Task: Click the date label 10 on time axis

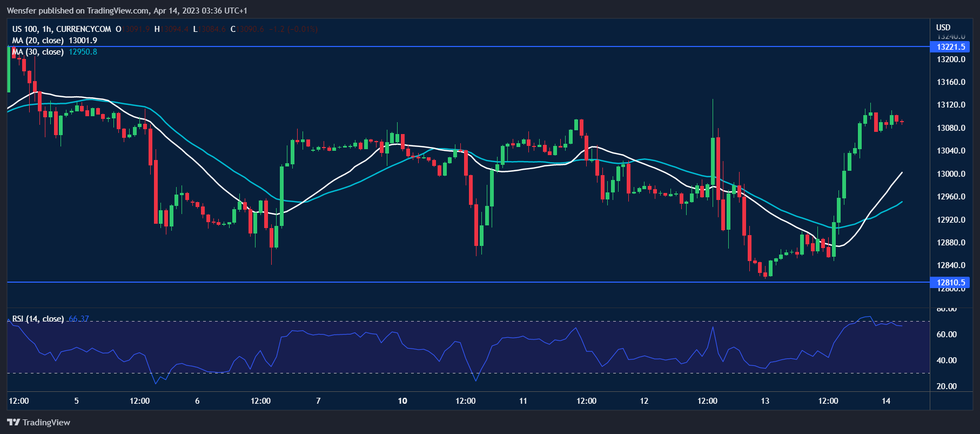Action: (x=402, y=400)
